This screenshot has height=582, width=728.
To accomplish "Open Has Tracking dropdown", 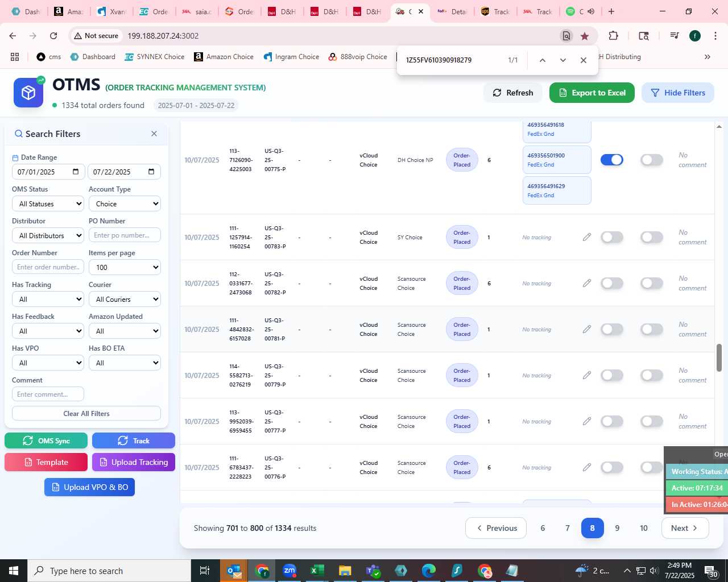I will pyautogui.click(x=48, y=299).
